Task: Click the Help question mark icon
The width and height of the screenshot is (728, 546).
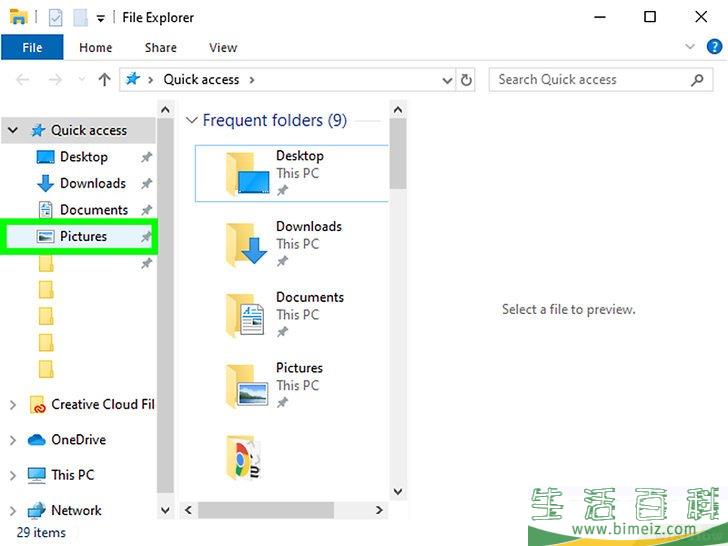Action: click(714, 47)
